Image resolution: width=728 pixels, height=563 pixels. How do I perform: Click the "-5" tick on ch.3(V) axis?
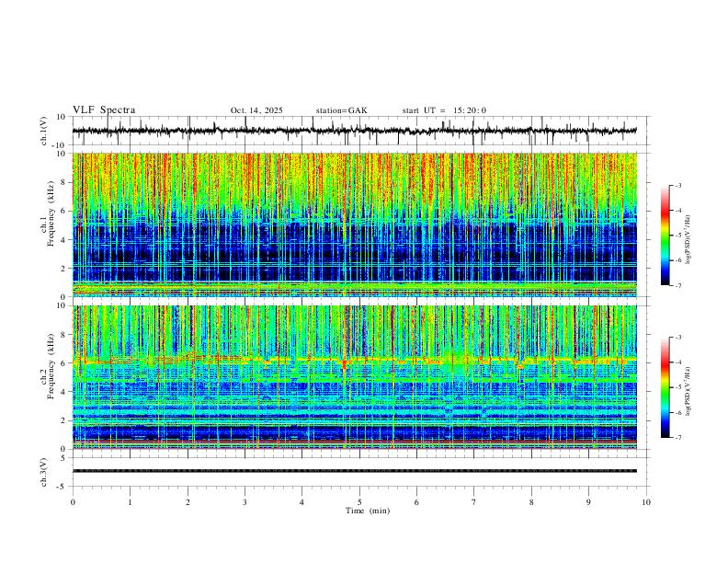coord(63,487)
